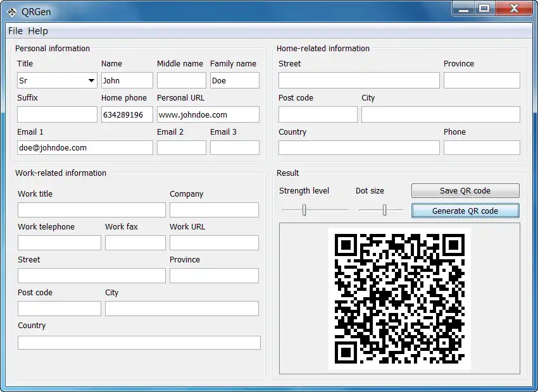Click the Dot size slider handle

click(385, 210)
